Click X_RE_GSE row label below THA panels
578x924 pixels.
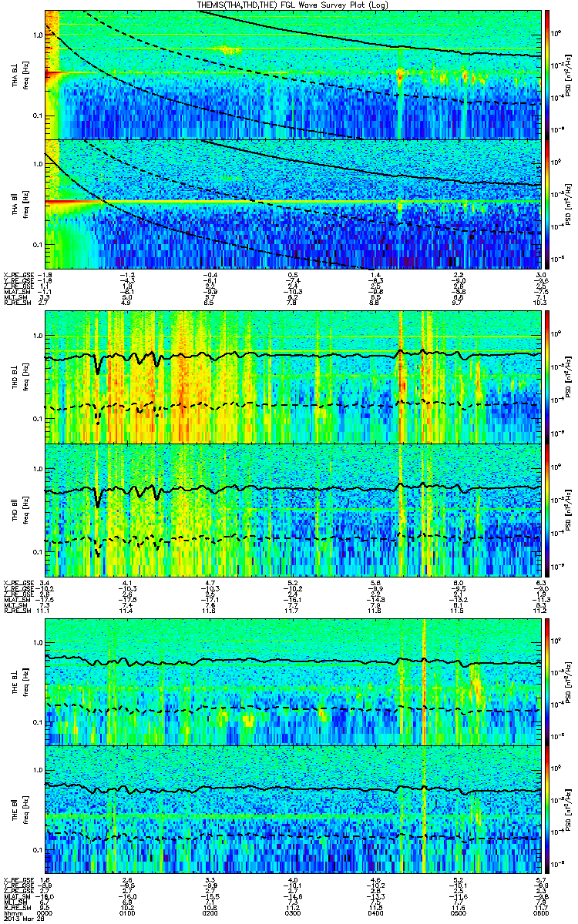tap(18, 276)
